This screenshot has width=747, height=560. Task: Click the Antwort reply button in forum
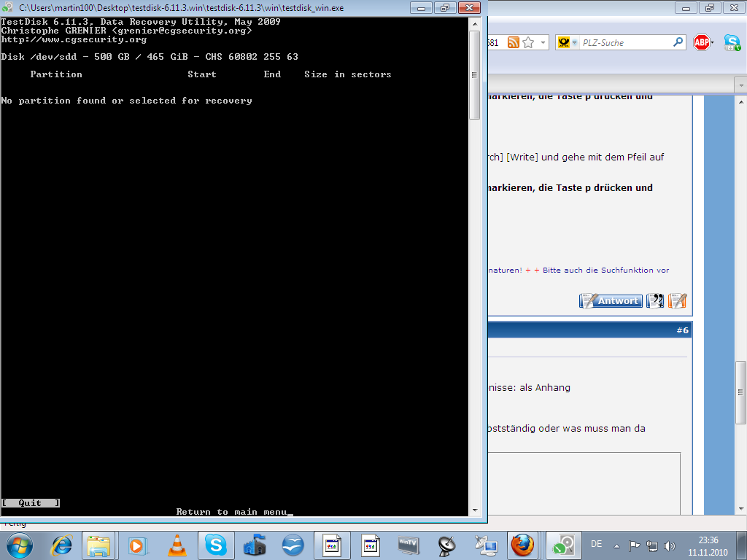pyautogui.click(x=611, y=301)
